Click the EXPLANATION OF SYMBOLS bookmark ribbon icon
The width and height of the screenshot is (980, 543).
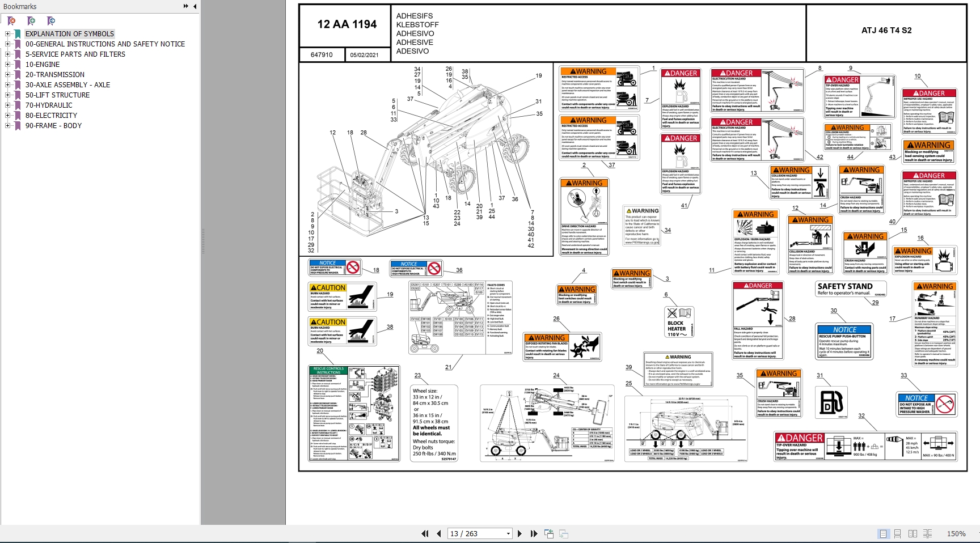[x=18, y=34]
